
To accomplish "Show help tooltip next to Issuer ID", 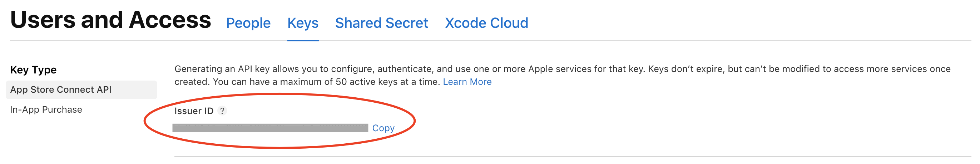I will click(222, 111).
